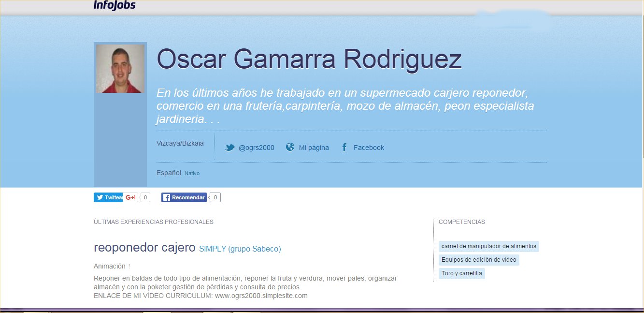
Task: Click the Google+ share count bubble
Action: coord(145,197)
